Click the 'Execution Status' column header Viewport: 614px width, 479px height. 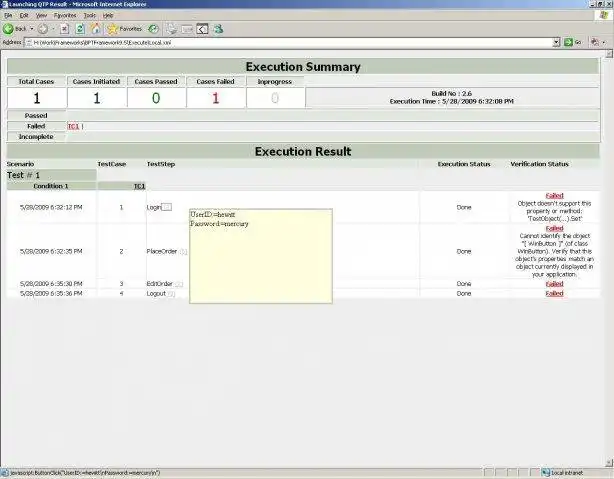[x=464, y=164]
